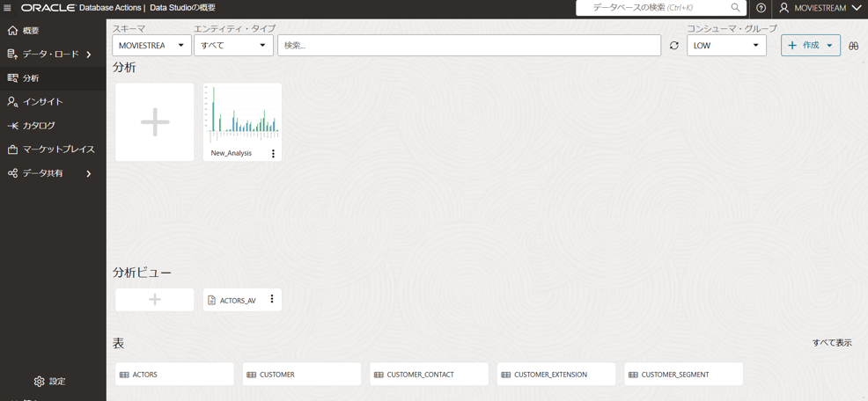868x401 pixels.
Task: Open the ACTORS_AV analytic view
Action: pyautogui.click(x=242, y=300)
